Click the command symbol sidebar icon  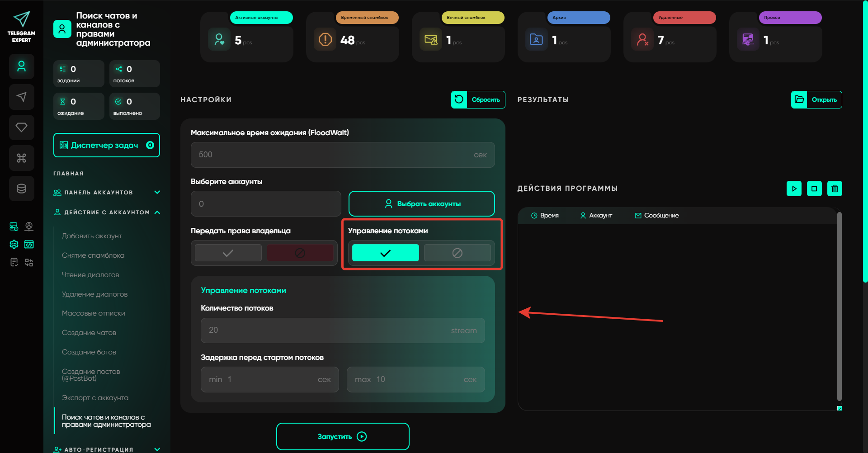[x=21, y=158]
